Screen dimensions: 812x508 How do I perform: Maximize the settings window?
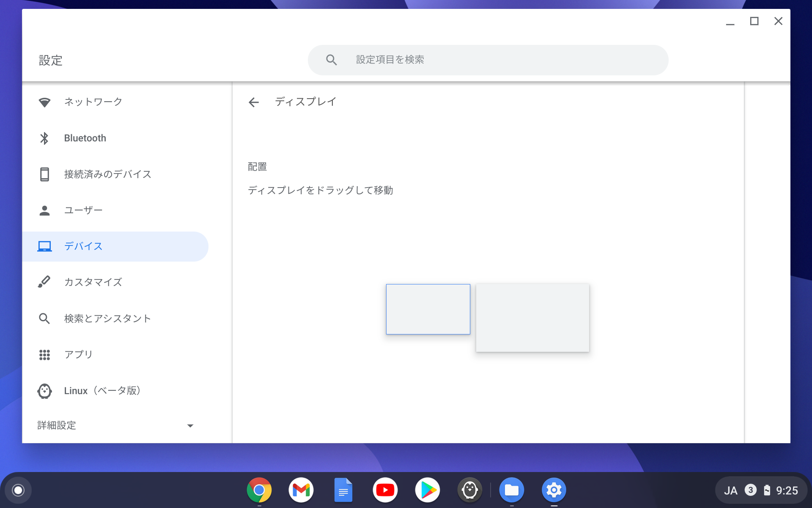(x=754, y=21)
